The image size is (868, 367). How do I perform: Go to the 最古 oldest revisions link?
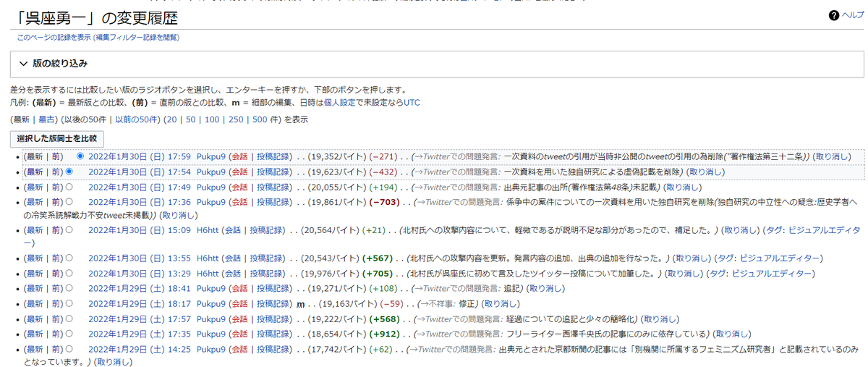pos(48,119)
